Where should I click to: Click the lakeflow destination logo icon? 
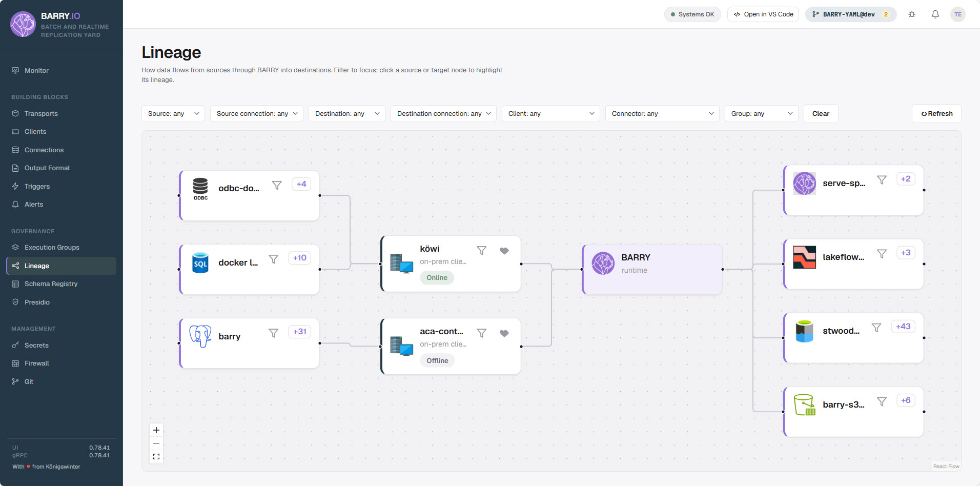(x=804, y=257)
